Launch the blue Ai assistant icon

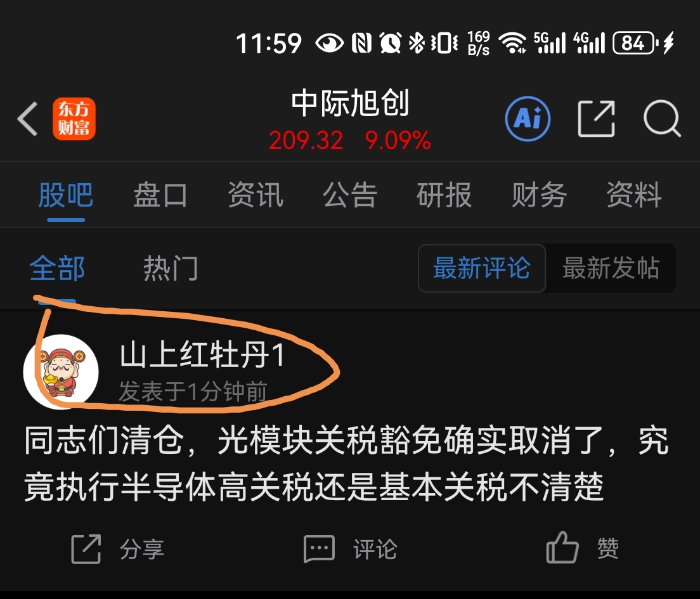click(528, 119)
